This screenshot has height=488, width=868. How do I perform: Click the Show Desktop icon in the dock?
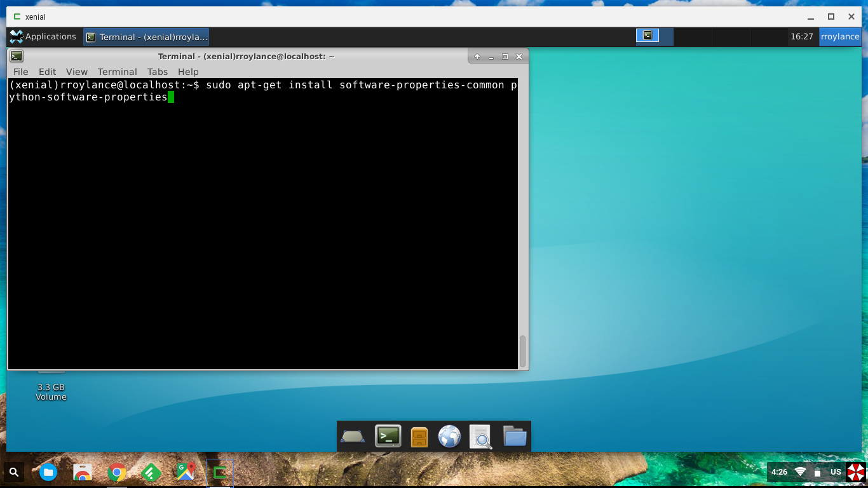click(x=353, y=437)
